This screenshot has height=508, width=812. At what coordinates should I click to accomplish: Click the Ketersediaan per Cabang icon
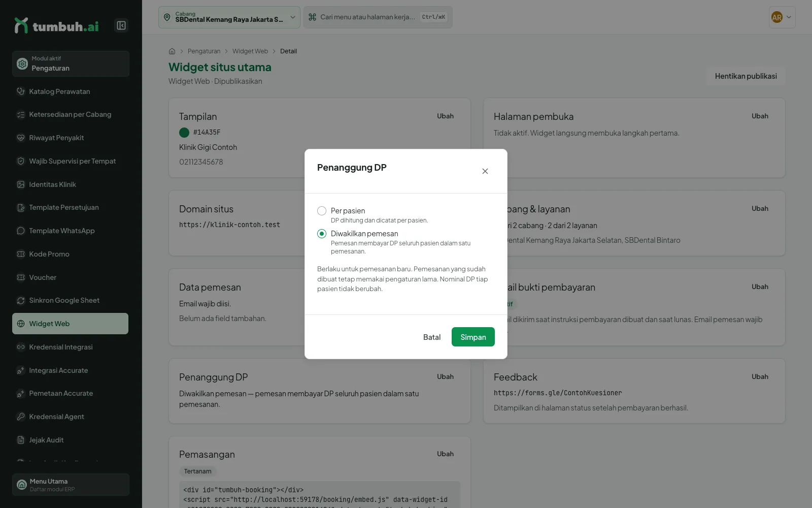pos(21,115)
